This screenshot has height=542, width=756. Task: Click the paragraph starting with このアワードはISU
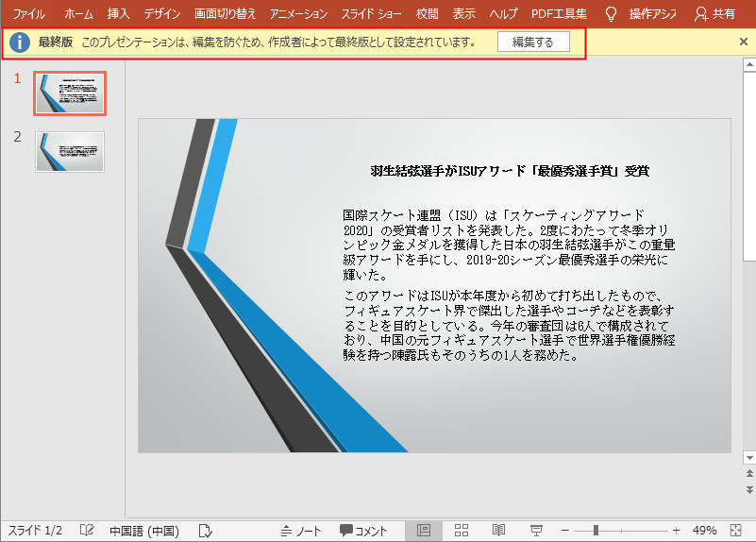(509, 326)
